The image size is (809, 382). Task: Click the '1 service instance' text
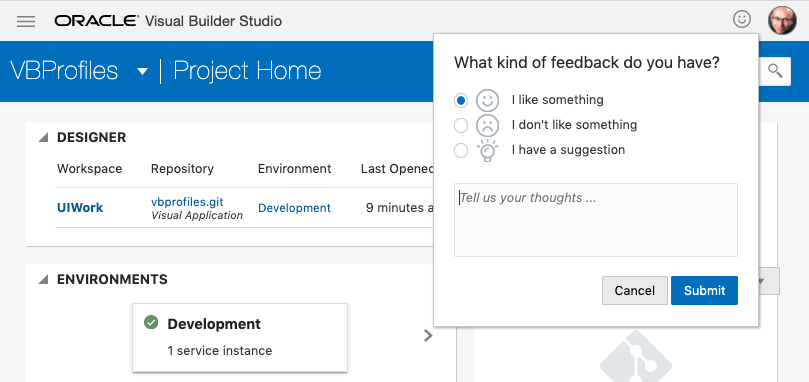[x=219, y=351]
